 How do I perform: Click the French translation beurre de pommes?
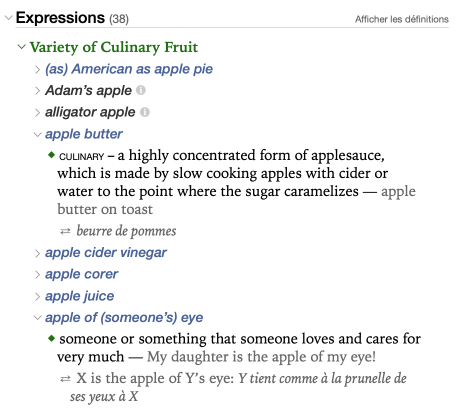pyautogui.click(x=126, y=231)
